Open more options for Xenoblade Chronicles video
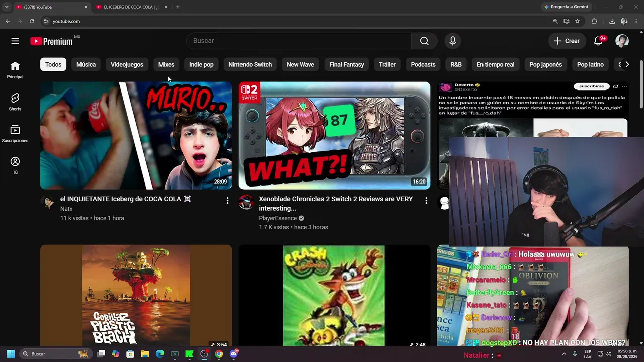Screen dimensions: 644x362 (x=426, y=201)
